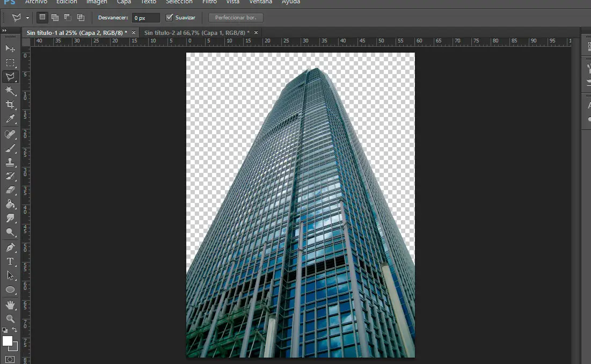The height and width of the screenshot is (364, 591).
Task: Open the Texto menu
Action: click(x=149, y=2)
